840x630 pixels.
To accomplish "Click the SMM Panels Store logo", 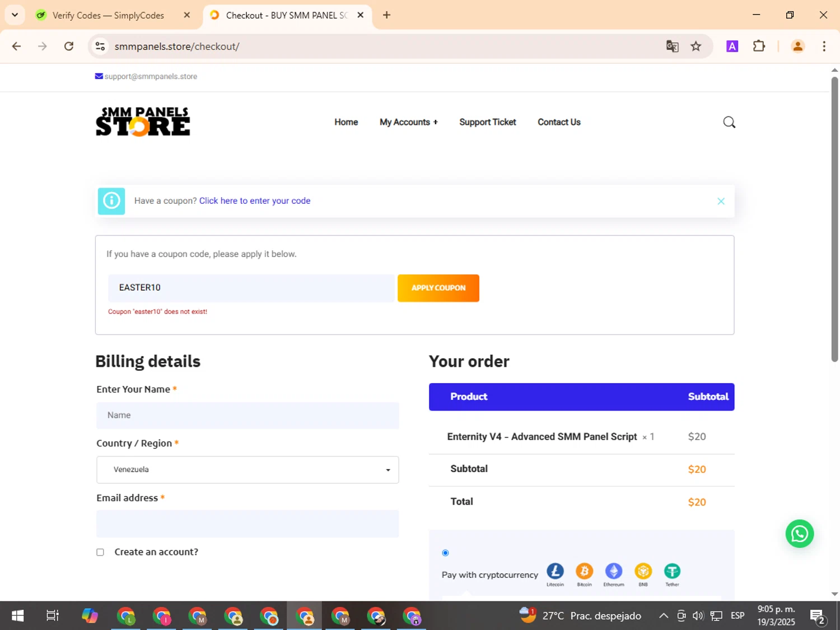I will coord(143,122).
